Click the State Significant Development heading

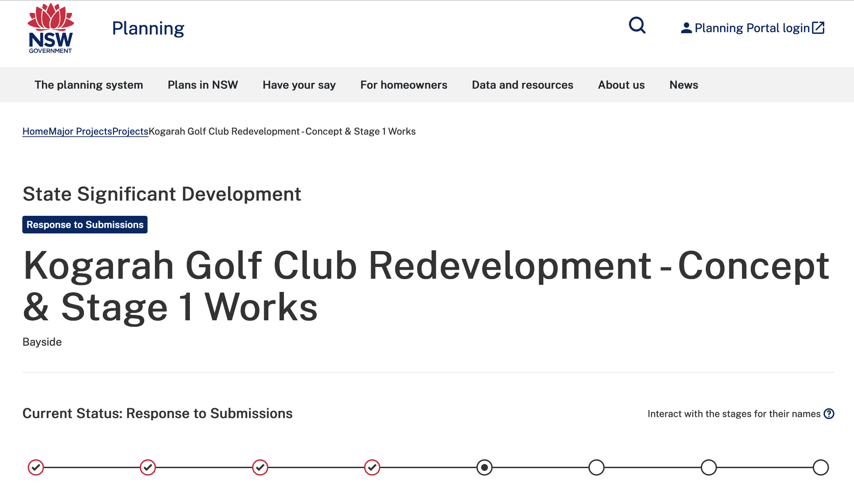point(162,194)
